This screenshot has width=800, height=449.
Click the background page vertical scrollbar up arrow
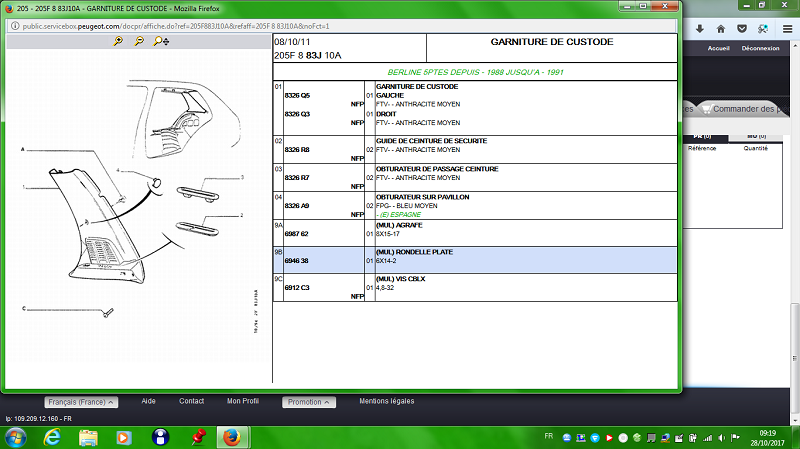(x=795, y=45)
